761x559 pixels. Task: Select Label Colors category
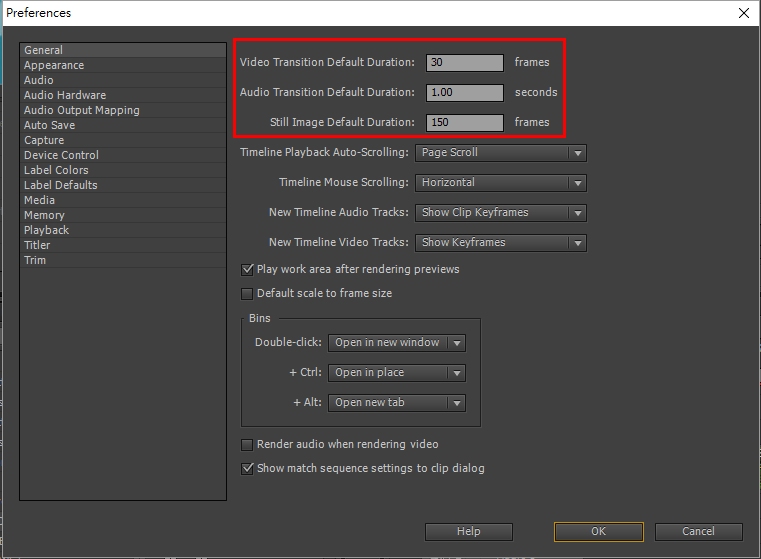[x=123, y=170]
